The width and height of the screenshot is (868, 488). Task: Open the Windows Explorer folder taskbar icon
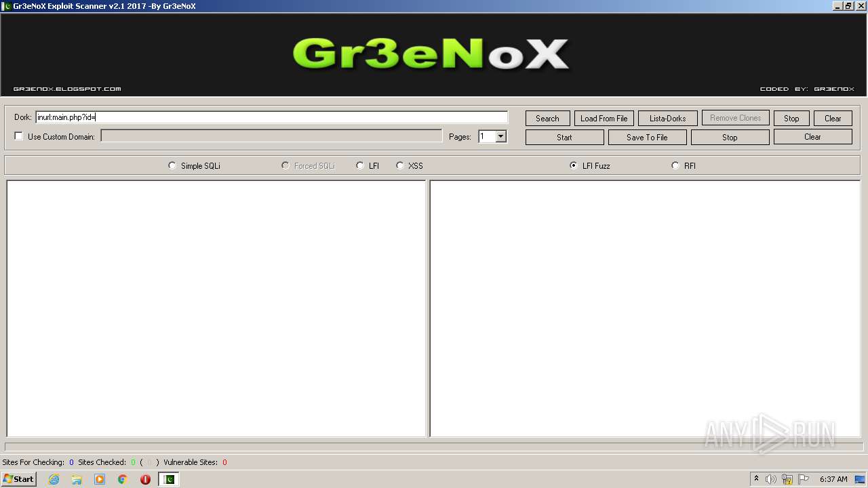click(77, 479)
